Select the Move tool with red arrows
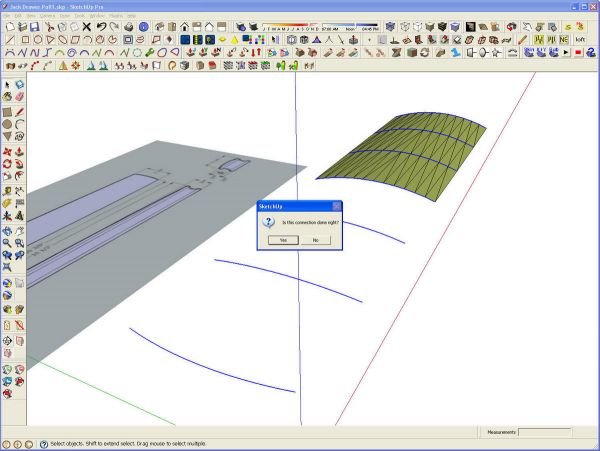This screenshot has height=451, width=600. (7, 152)
